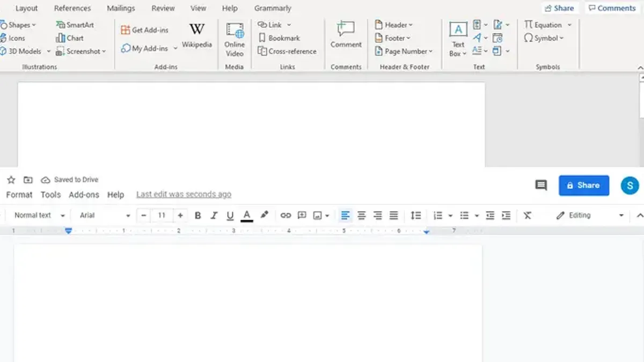Viewport: 644px width, 362px height.
Task: Insert a SmartArt graphic
Action: pos(75,25)
